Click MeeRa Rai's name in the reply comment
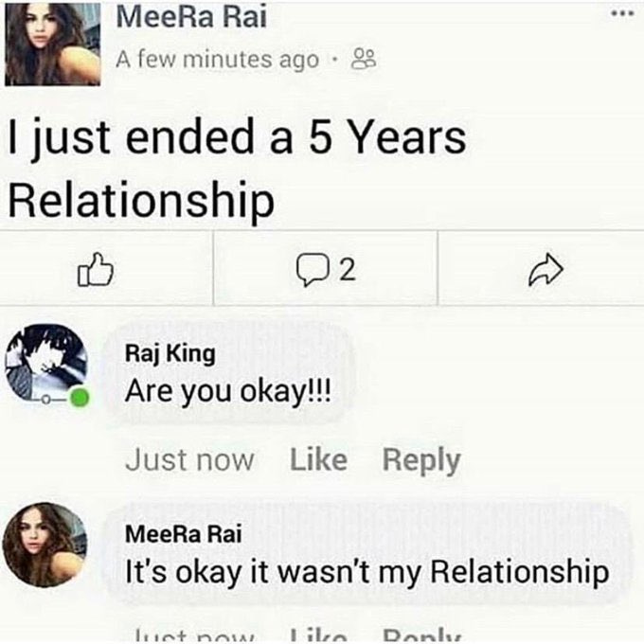The width and height of the screenshot is (644, 644). tap(185, 534)
